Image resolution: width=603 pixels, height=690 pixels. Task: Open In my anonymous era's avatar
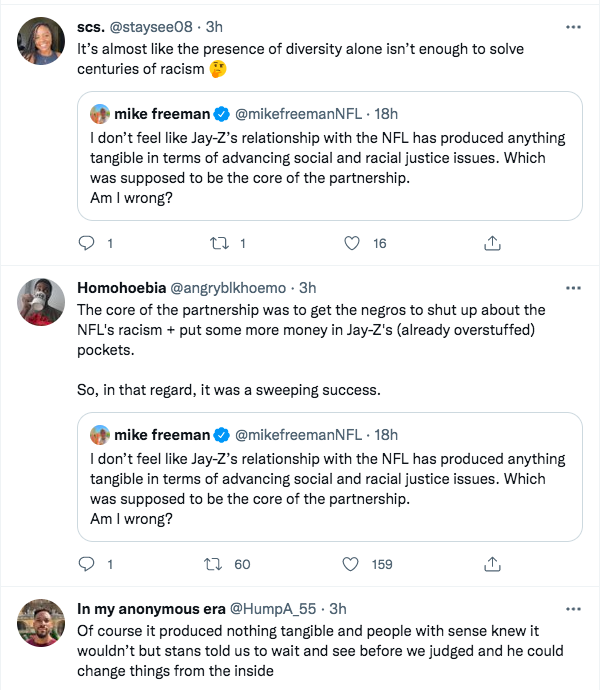point(41,623)
